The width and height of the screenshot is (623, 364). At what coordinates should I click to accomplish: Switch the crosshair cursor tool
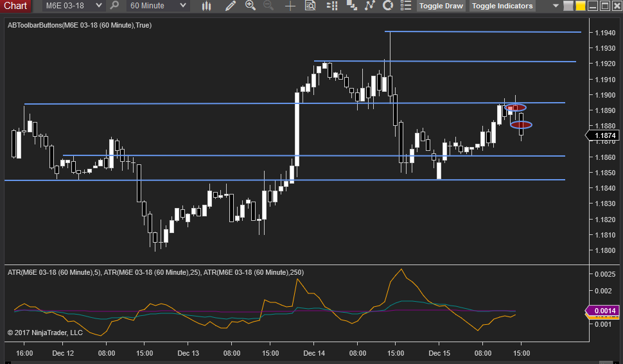coord(290,6)
